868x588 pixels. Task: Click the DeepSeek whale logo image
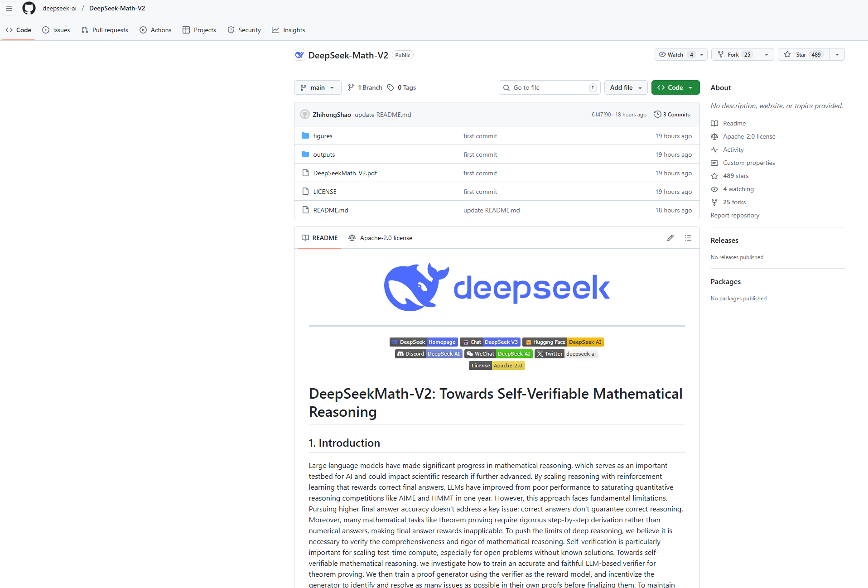[497, 287]
